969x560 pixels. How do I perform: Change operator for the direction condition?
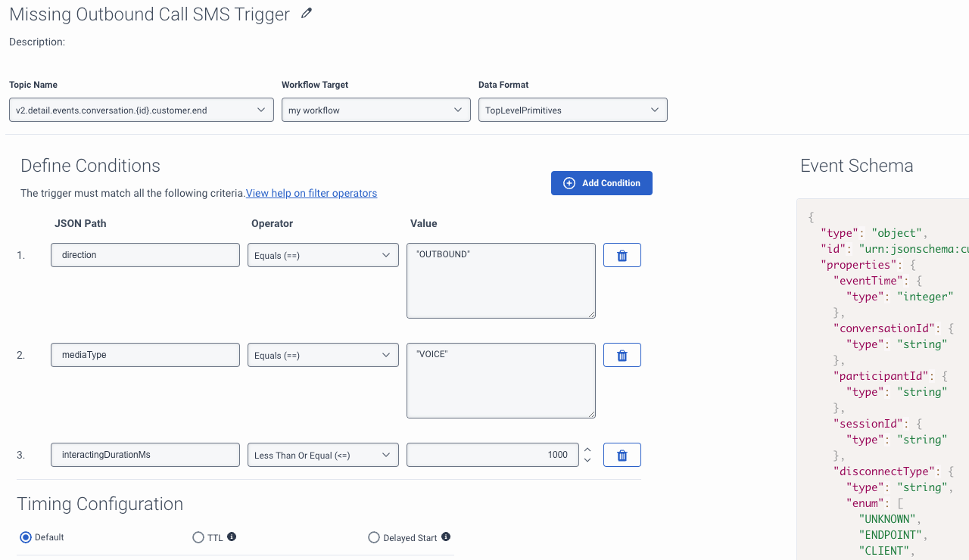coord(322,256)
